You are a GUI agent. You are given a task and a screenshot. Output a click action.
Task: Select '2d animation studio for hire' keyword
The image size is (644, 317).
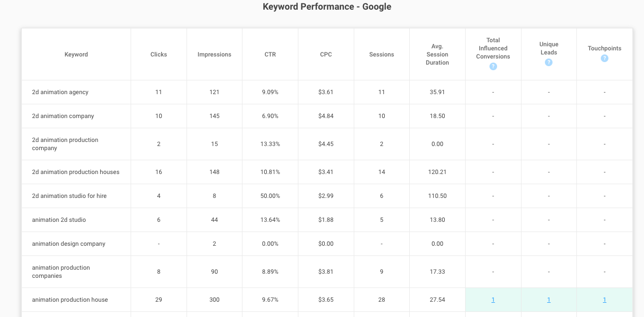tap(69, 196)
